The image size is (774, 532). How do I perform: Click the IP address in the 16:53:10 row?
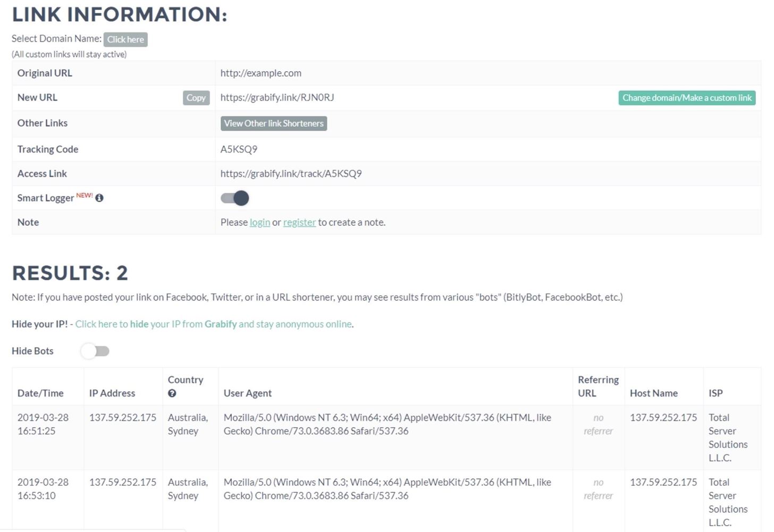[123, 483]
